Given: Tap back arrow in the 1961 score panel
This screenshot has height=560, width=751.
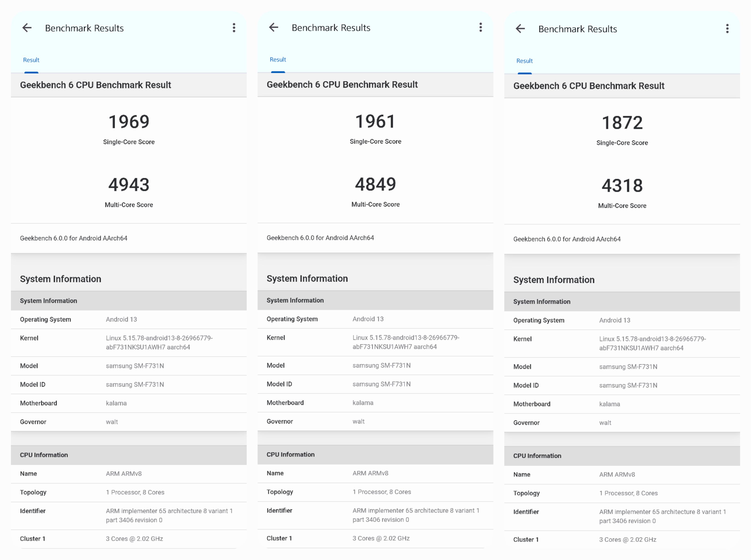Looking at the screenshot, I should tap(274, 28).
